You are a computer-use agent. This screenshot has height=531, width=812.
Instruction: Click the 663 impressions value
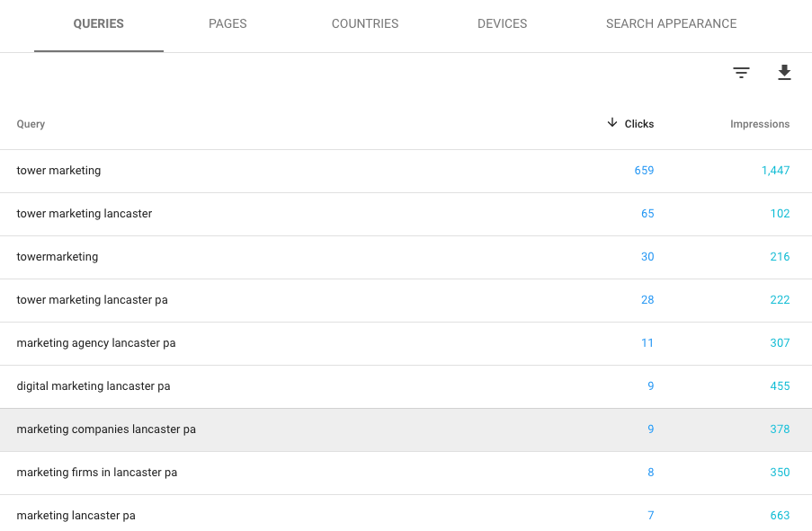(780, 516)
